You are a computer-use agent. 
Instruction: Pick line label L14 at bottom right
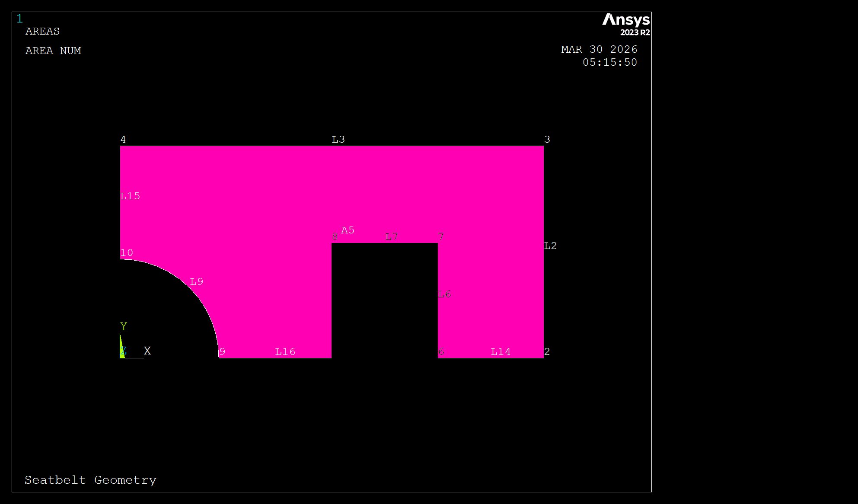tap(501, 351)
